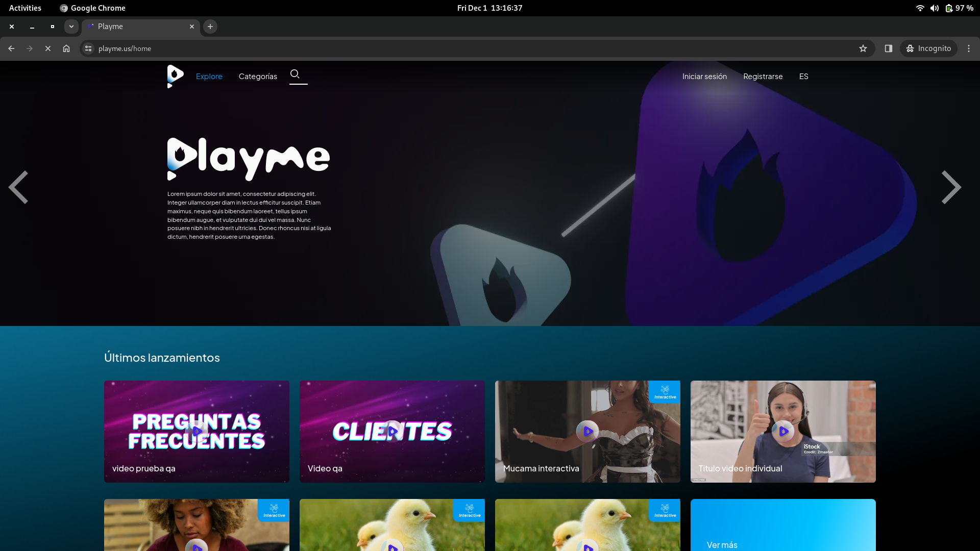Play the 'video prueba qa' video
This screenshot has width=980, height=551.
click(197, 431)
